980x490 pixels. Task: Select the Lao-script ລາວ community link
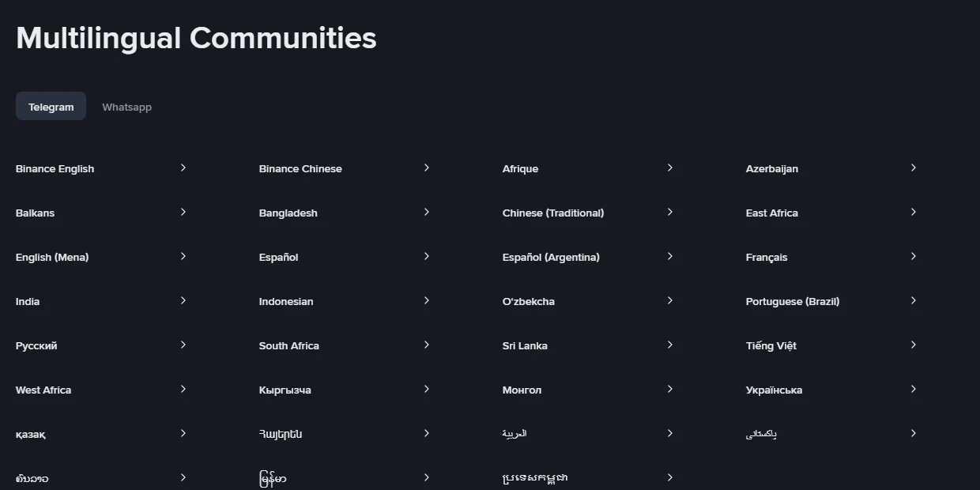32,478
